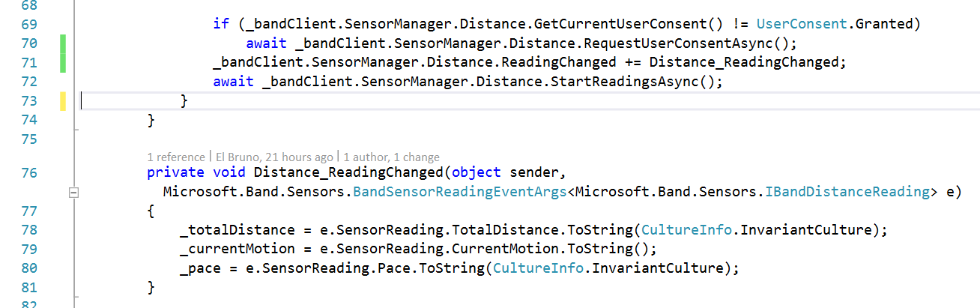Collapse the Distance_ReadingChanged method outline box

point(73,193)
